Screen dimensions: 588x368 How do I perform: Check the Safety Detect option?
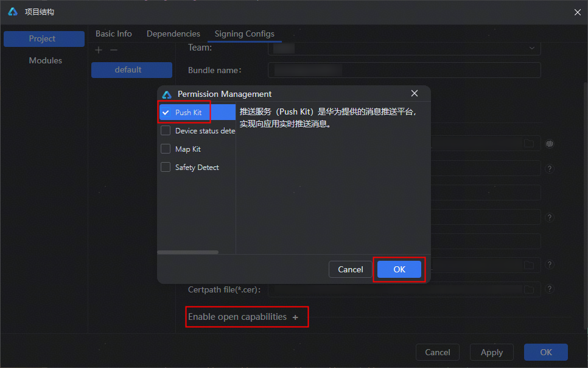click(166, 168)
